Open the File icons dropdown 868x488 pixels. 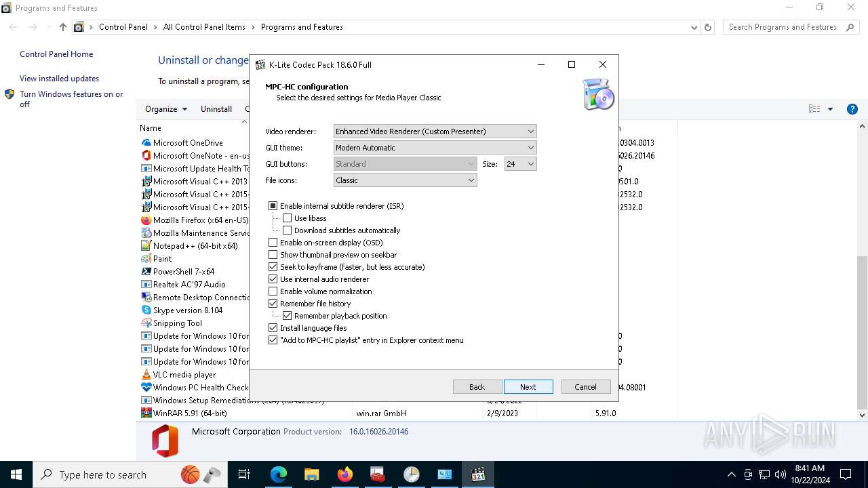[406, 180]
